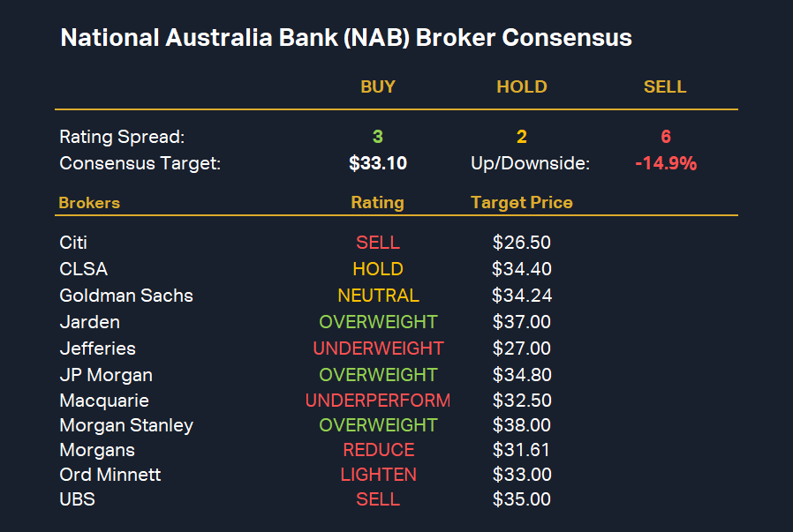This screenshot has width=793, height=532.
Task: Select Jefferies in the brokers list
Action: [x=98, y=348]
